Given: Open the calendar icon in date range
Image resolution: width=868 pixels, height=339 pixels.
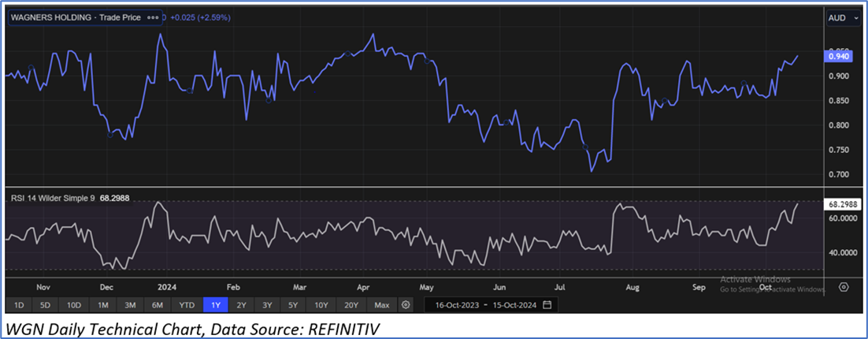Looking at the screenshot, I should pos(547,304).
